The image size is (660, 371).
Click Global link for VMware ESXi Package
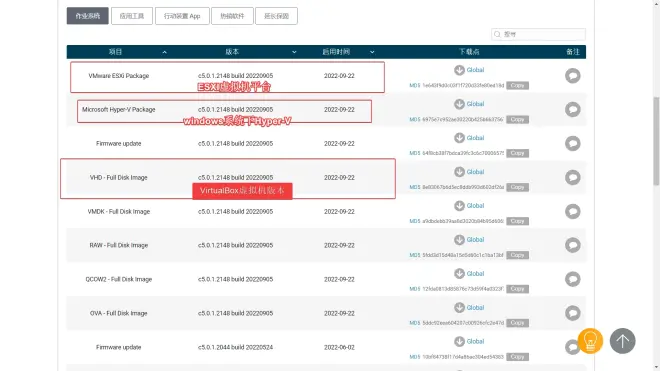coord(475,70)
